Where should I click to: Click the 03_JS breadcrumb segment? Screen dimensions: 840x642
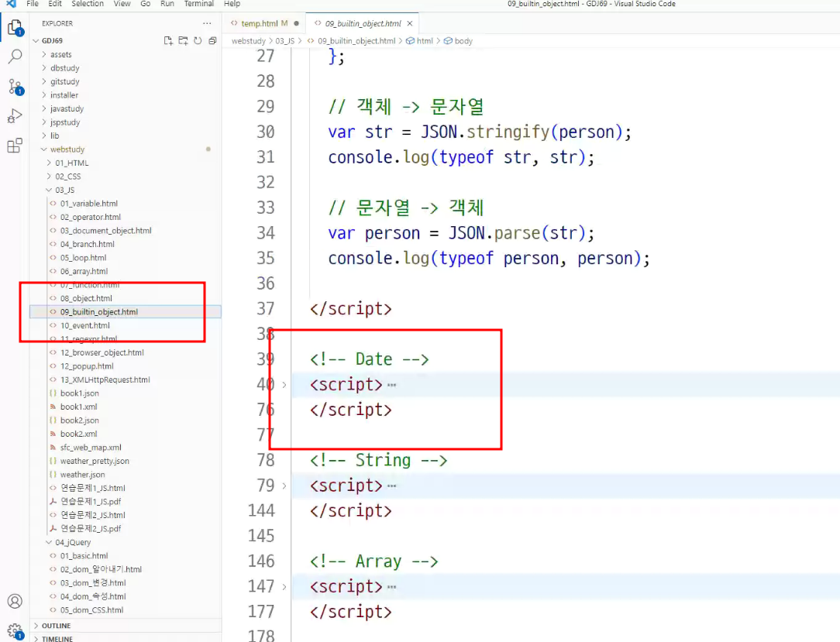[285, 41]
